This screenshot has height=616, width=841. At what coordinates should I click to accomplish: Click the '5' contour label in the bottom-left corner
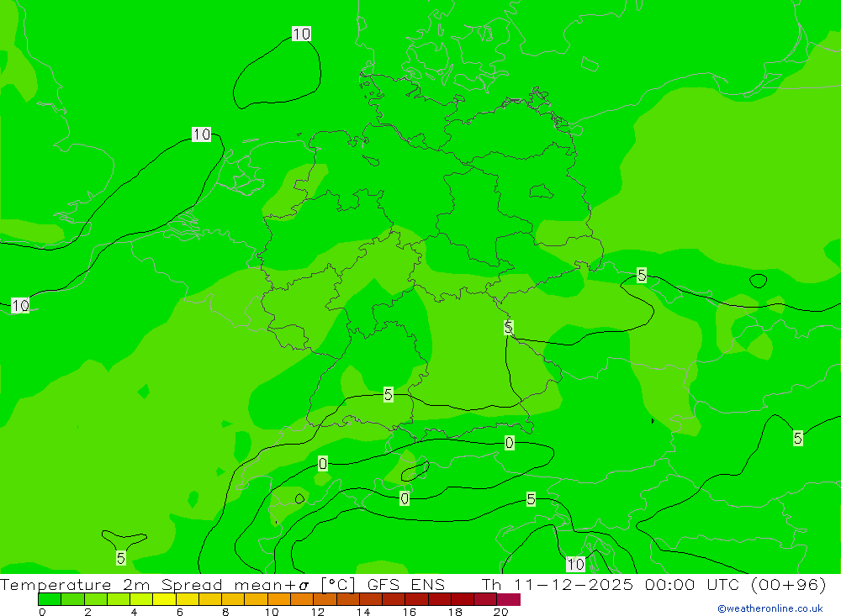pos(121,558)
